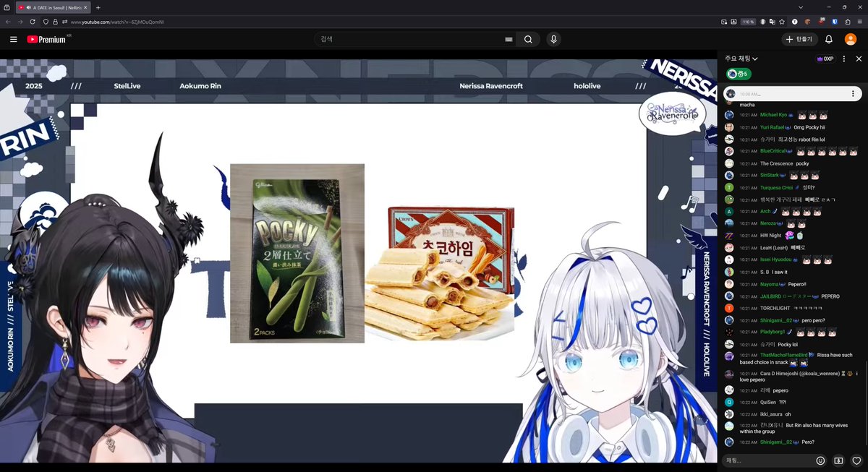Viewport: 868px width, 472px height.
Task: Open the Firefox View button
Action: [x=7, y=7]
